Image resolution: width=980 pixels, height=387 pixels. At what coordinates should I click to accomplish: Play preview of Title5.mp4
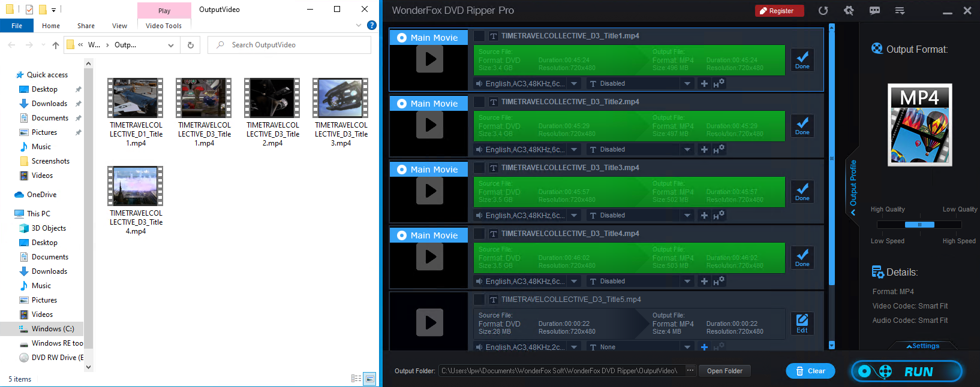tap(430, 322)
